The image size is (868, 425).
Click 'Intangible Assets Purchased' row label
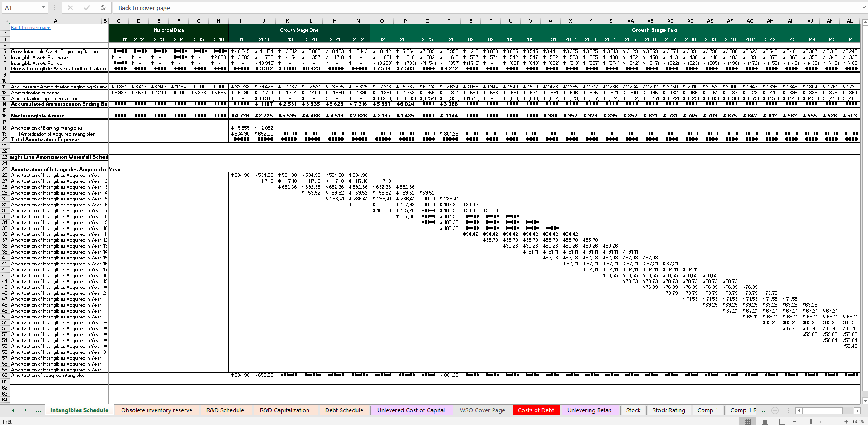pos(41,57)
